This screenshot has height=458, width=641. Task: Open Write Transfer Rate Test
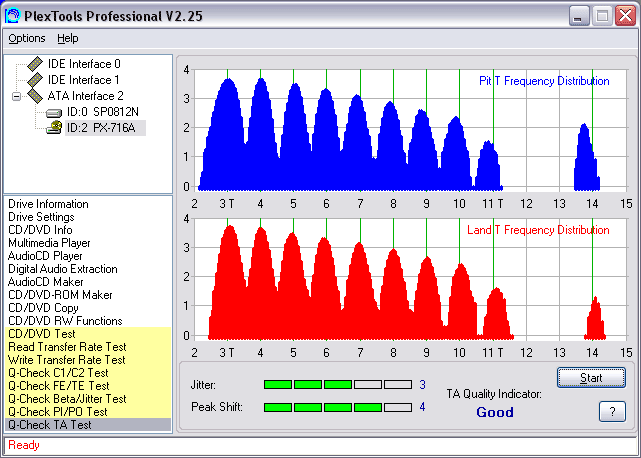[x=88, y=360]
